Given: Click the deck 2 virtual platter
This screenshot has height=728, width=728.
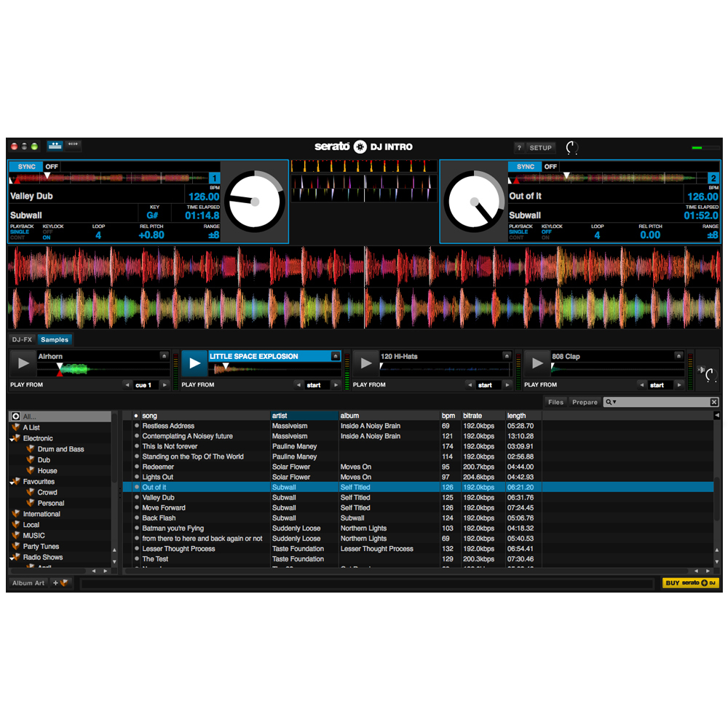Looking at the screenshot, I should 474,201.
